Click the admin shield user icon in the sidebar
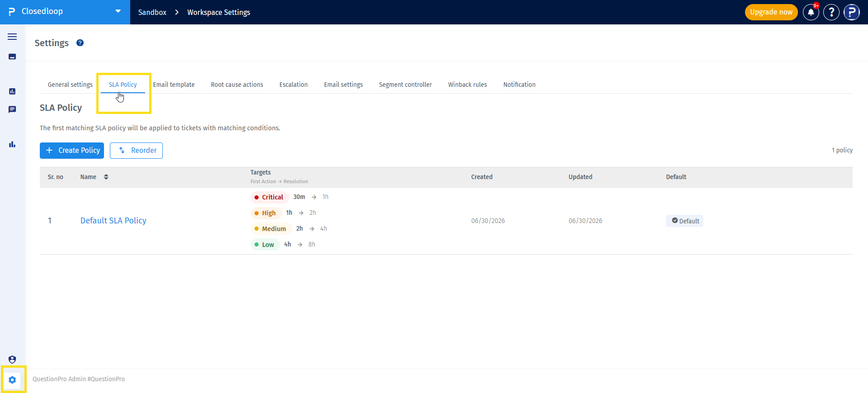868x393 pixels. coord(12,360)
